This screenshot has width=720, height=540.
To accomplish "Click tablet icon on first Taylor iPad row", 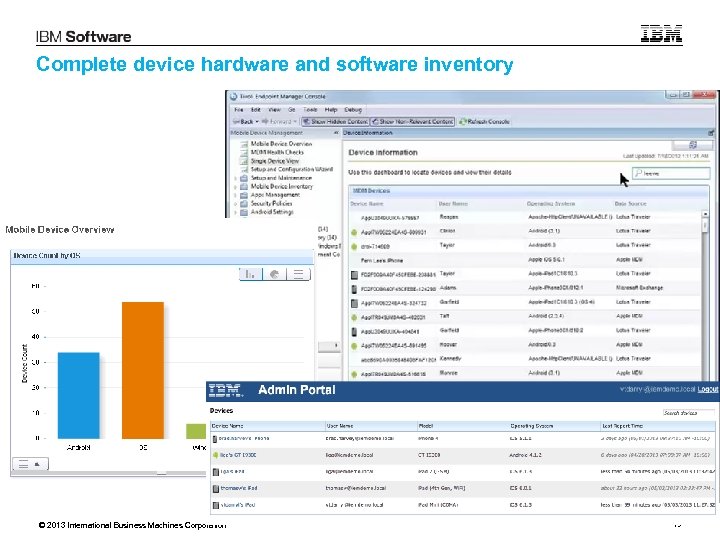I will [354, 275].
